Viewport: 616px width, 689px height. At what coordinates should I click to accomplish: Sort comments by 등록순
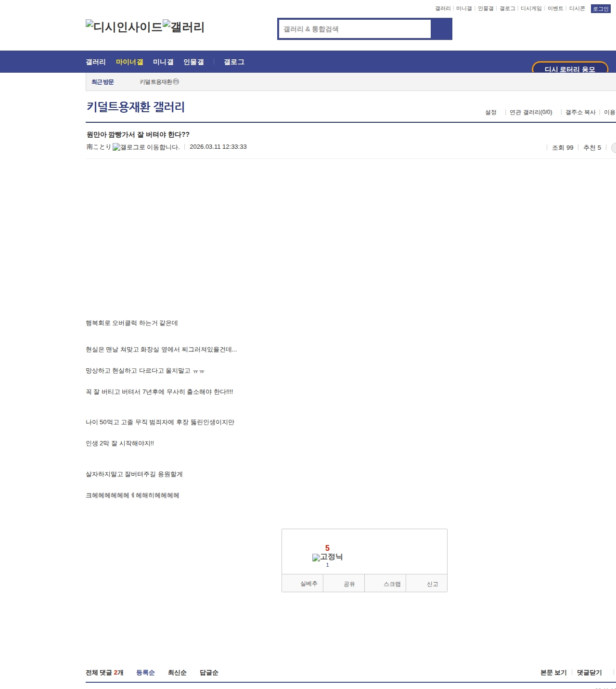click(145, 673)
